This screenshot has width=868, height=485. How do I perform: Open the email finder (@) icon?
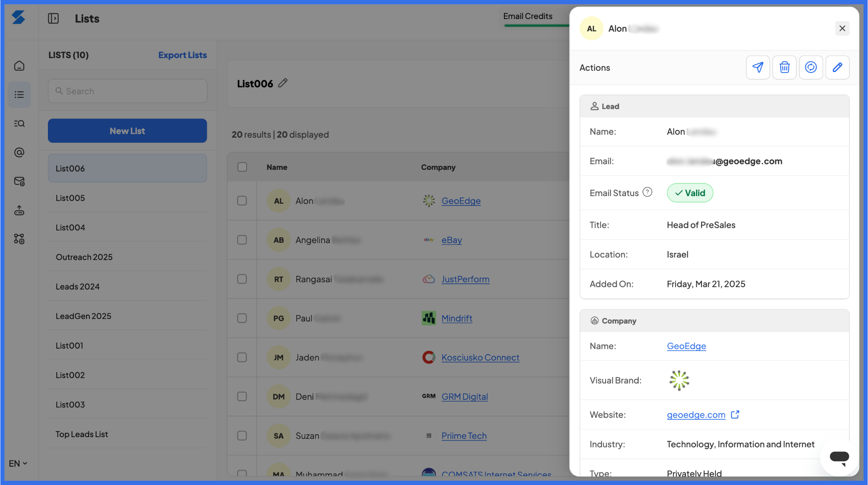(19, 152)
